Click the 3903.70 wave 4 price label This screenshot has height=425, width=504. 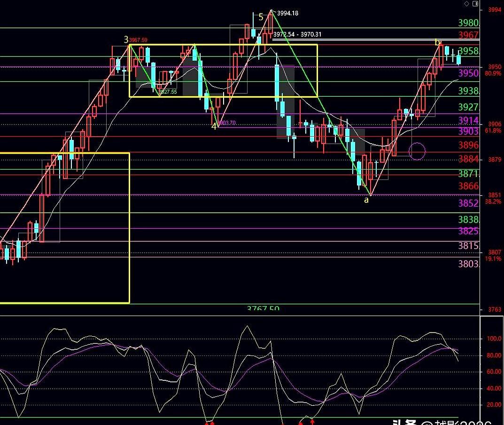[x=227, y=123]
